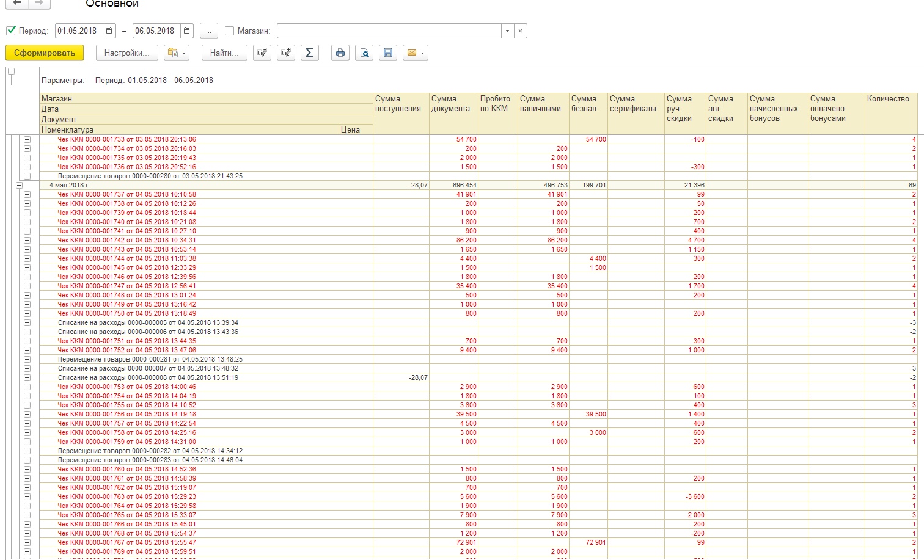
Task: Print the report with printer icon
Action: coord(340,53)
